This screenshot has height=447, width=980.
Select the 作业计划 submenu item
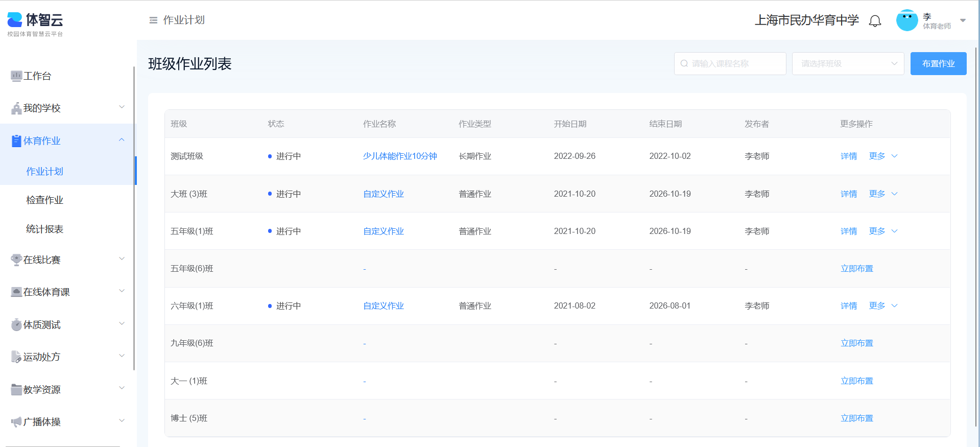tap(44, 172)
